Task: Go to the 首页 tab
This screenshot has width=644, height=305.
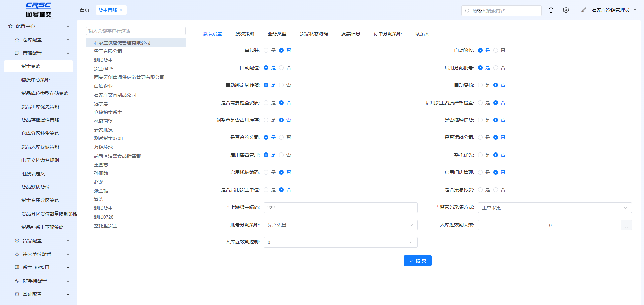Action: click(x=85, y=10)
